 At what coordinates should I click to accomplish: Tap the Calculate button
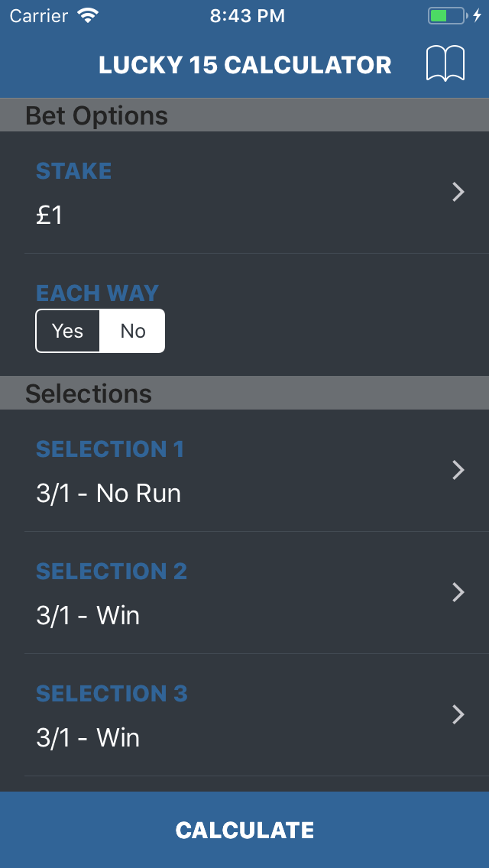(x=244, y=830)
